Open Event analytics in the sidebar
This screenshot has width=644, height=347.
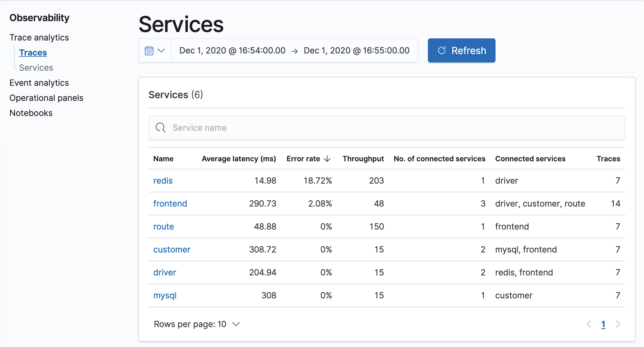39,83
